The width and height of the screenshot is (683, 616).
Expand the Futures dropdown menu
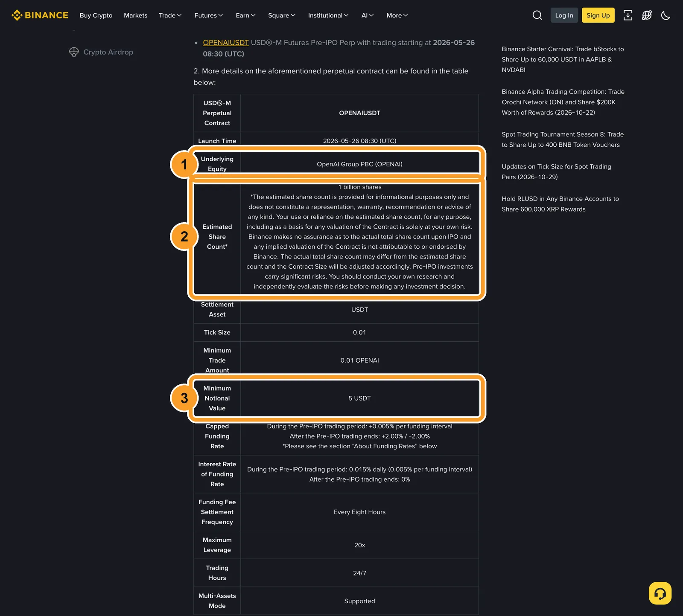[208, 15]
